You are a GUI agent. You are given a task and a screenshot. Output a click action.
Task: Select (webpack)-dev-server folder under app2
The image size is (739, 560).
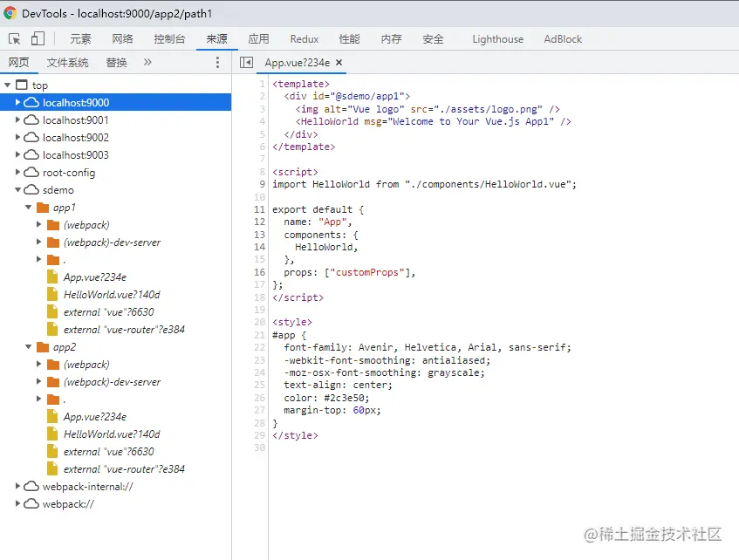click(x=113, y=382)
